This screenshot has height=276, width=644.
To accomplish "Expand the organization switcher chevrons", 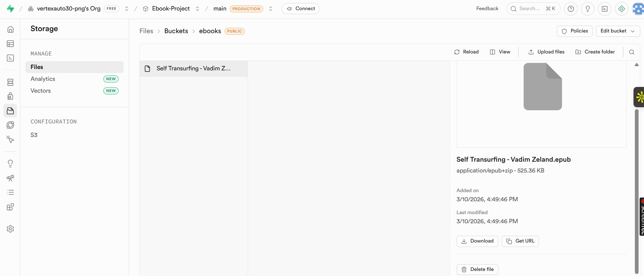I will (x=127, y=9).
